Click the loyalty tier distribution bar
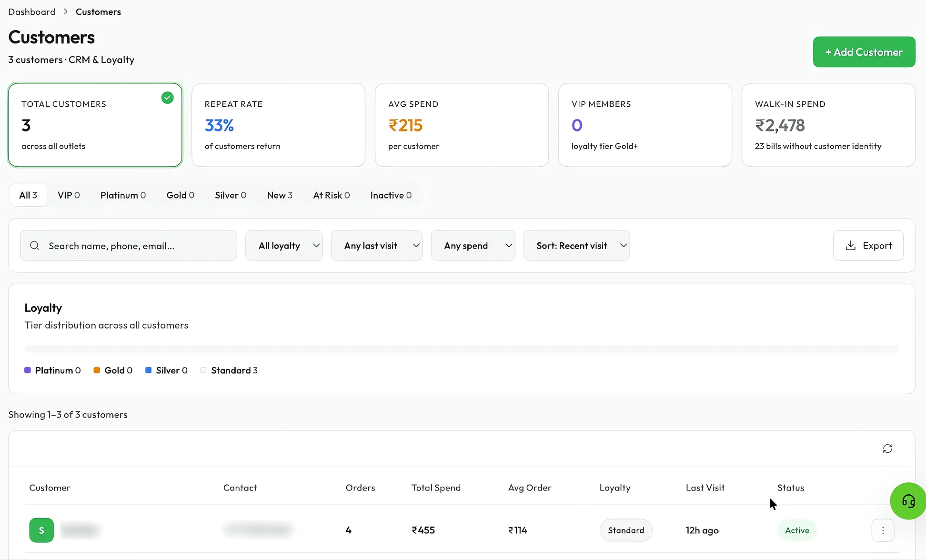The width and height of the screenshot is (926, 560). tap(462, 349)
